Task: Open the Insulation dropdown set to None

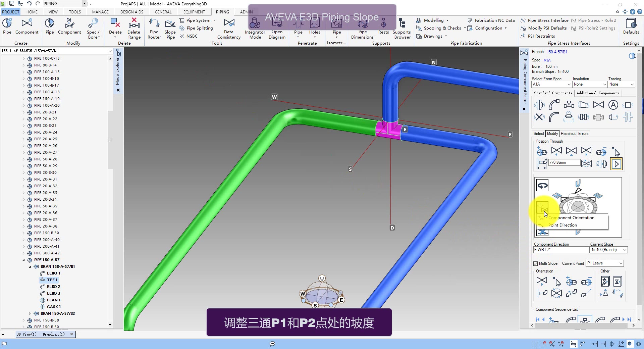Action: [x=590, y=84]
